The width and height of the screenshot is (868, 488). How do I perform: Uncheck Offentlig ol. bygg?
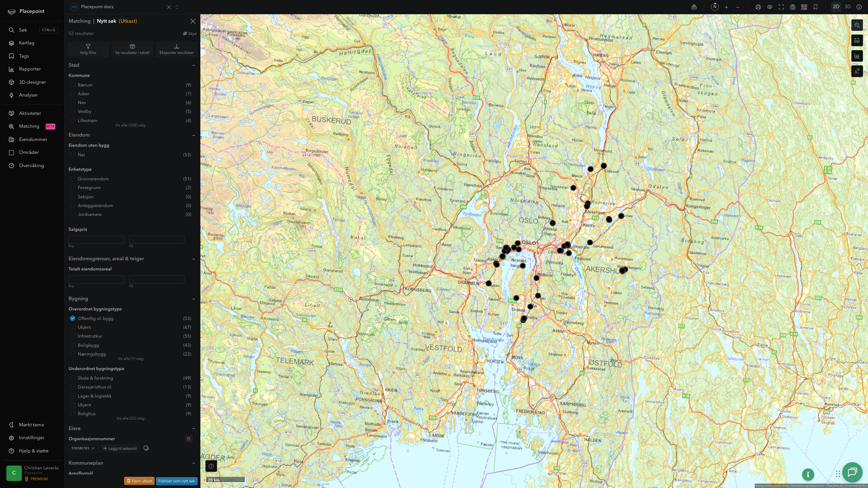point(72,318)
